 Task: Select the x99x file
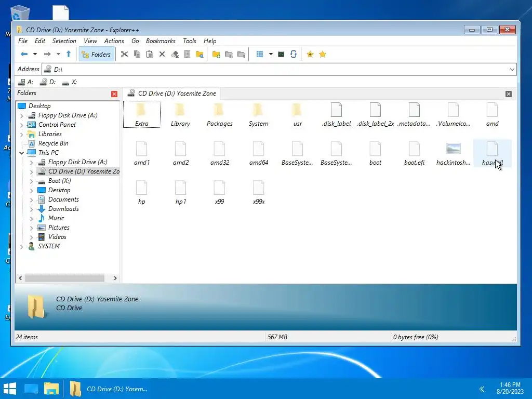[259, 193]
